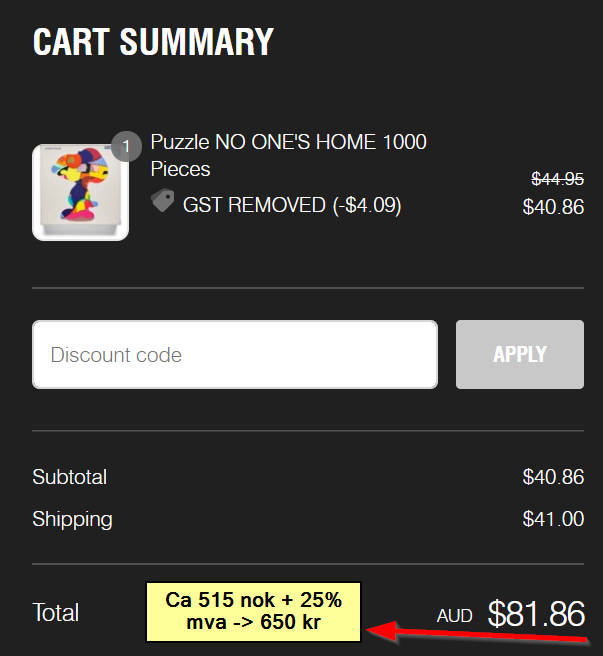The width and height of the screenshot is (603, 656).
Task: Click the GST REMOVED discount text
Action: pos(291,205)
